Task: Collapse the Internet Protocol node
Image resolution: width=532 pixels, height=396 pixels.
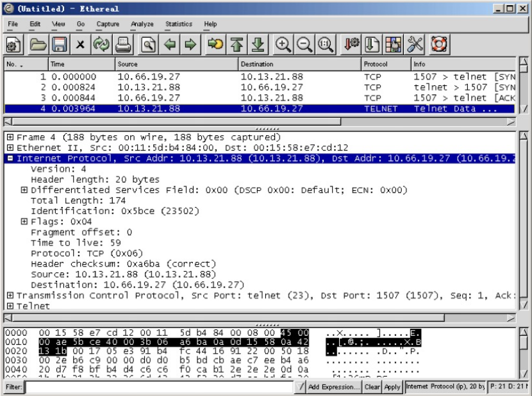Action: point(10,158)
